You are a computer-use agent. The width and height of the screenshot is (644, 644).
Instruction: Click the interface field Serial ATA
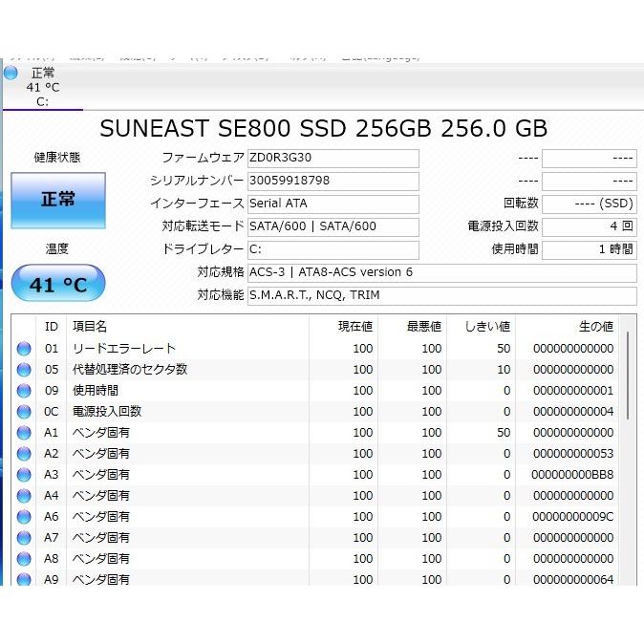333,204
